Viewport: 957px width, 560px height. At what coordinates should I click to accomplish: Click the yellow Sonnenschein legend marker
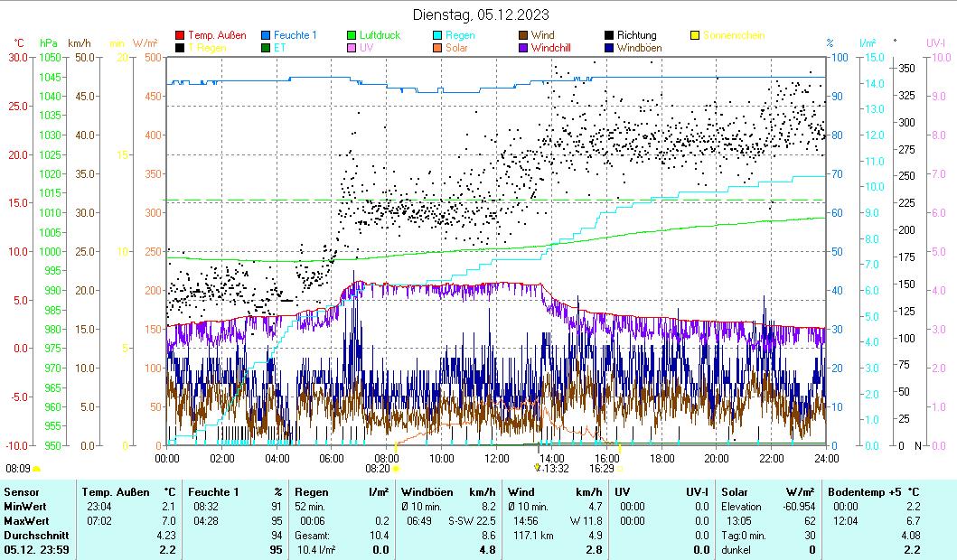click(x=695, y=35)
